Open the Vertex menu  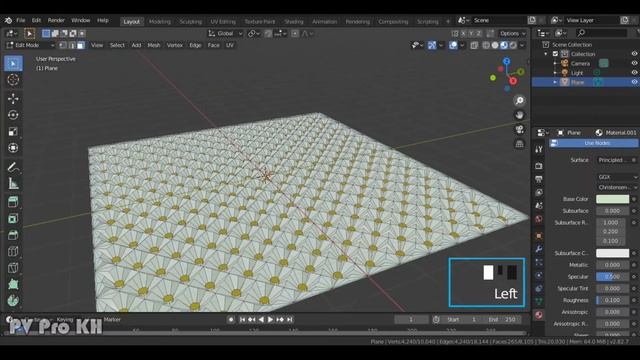point(175,45)
